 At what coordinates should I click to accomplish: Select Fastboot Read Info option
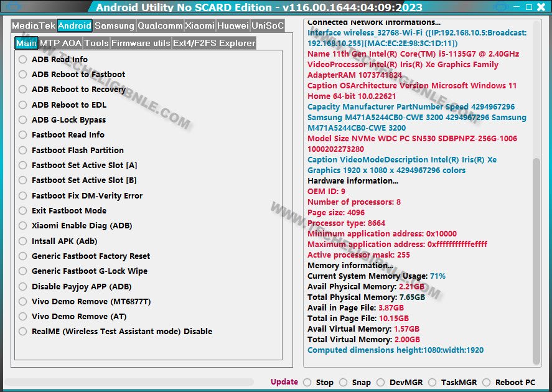[x=23, y=135]
